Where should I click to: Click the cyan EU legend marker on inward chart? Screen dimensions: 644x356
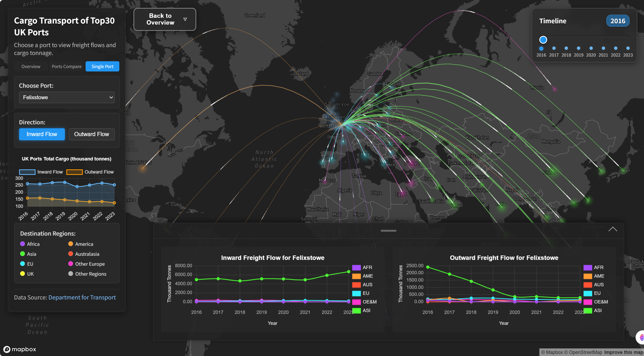point(357,293)
